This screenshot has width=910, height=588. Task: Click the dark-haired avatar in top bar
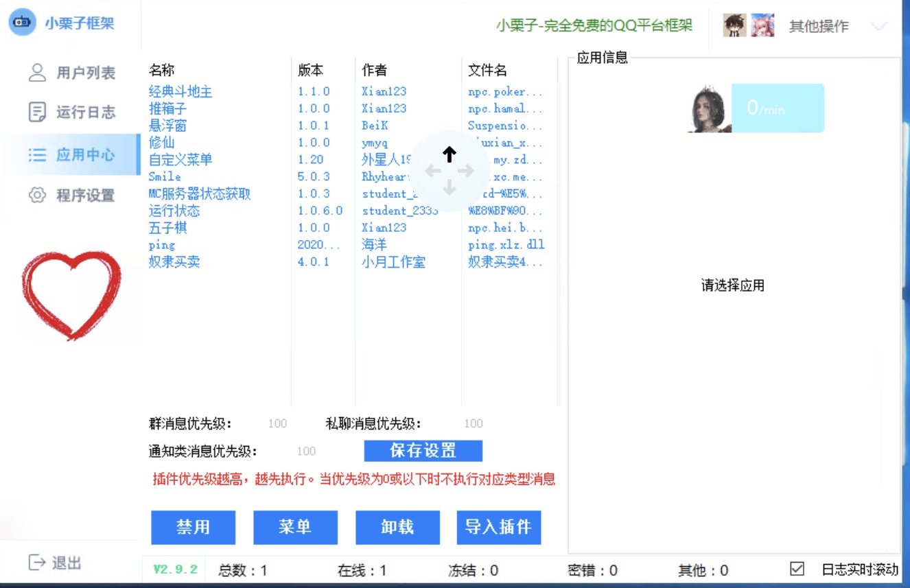point(734,26)
